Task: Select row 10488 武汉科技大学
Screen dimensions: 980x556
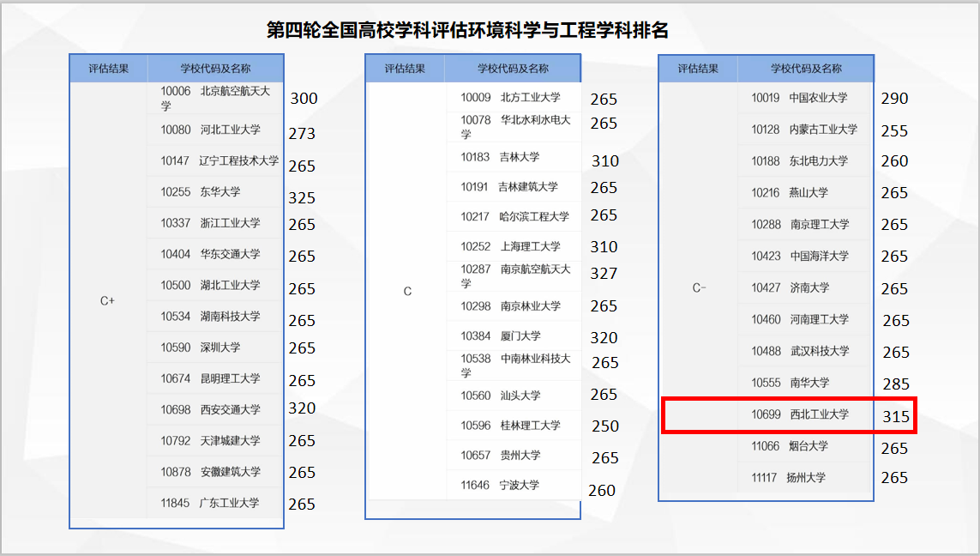Action: click(x=805, y=352)
